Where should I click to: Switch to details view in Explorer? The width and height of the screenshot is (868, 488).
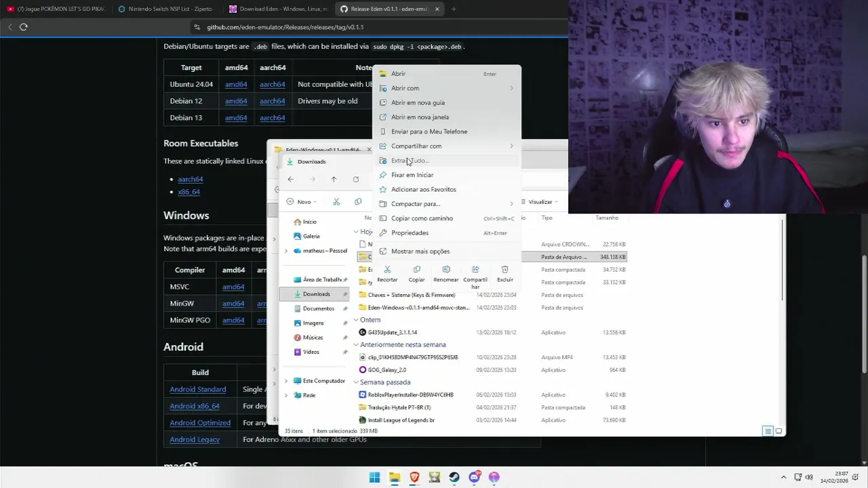click(768, 431)
